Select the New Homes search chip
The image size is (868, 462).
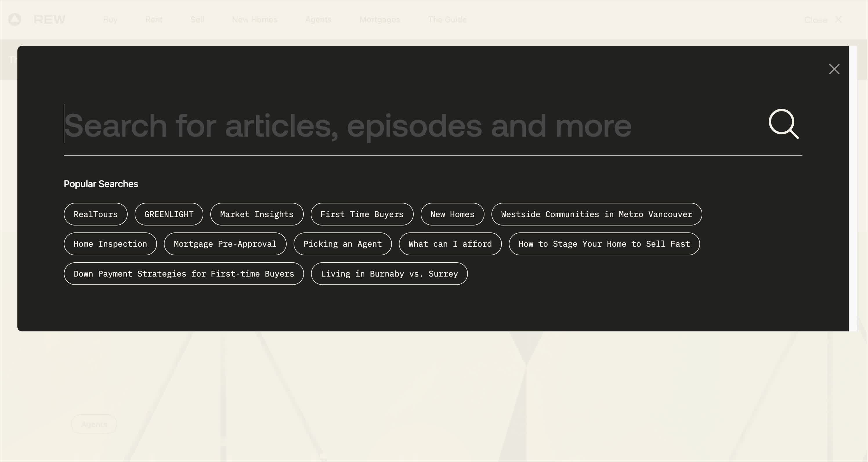(x=452, y=214)
